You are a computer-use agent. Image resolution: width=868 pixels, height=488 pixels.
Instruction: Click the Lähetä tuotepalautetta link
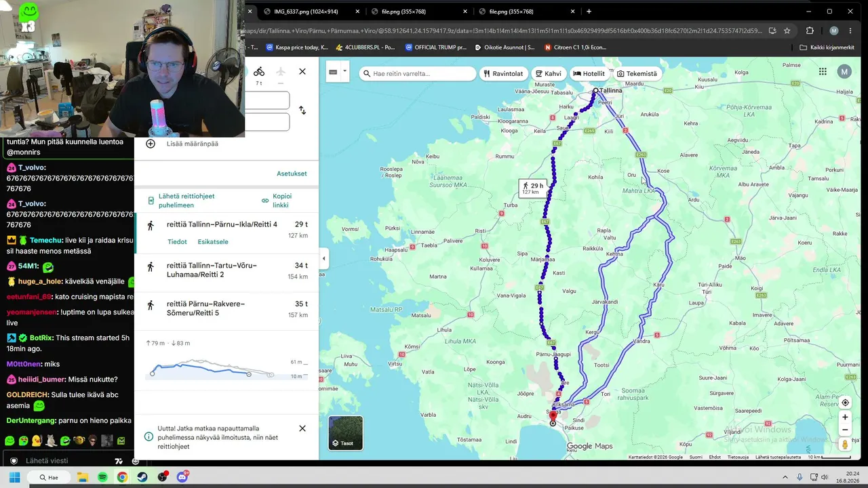778,457
